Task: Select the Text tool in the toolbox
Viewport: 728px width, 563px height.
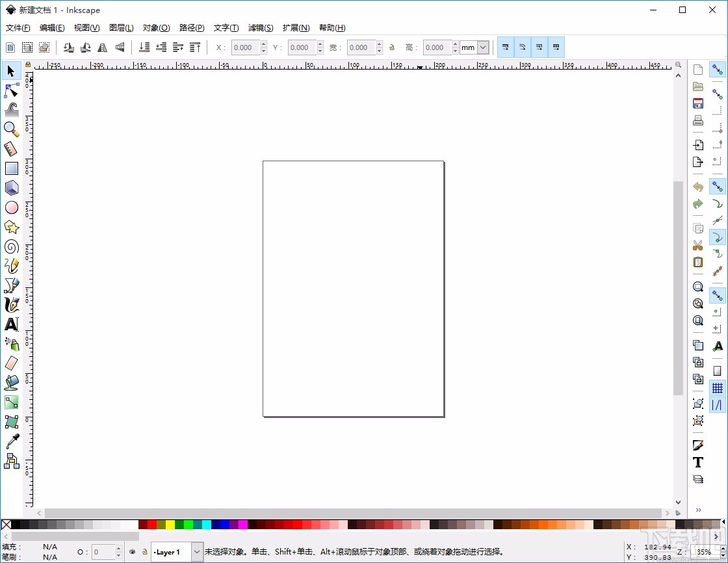Action: 12,324
